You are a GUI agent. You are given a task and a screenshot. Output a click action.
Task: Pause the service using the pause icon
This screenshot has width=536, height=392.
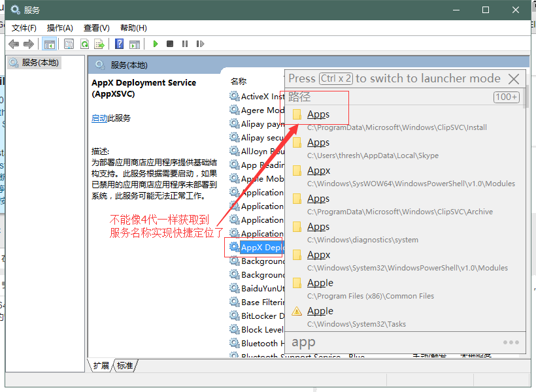(x=185, y=44)
